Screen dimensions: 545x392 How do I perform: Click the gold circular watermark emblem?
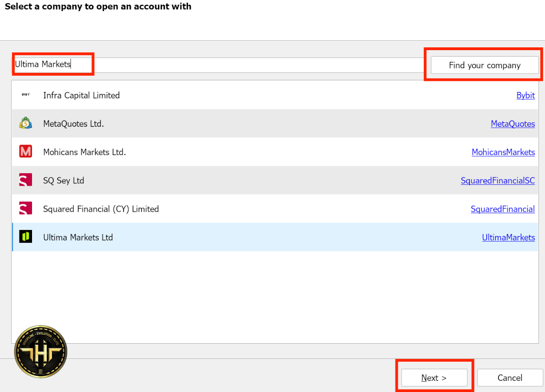click(41, 352)
